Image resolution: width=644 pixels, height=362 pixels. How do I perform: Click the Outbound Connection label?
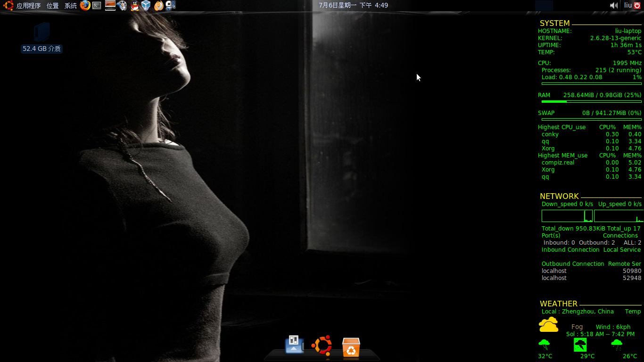pos(572,264)
